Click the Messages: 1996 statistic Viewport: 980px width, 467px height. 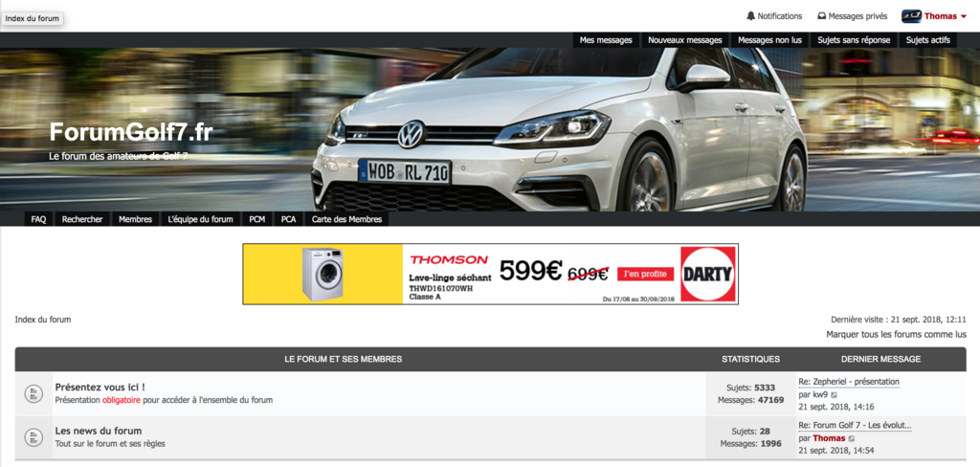click(750, 444)
